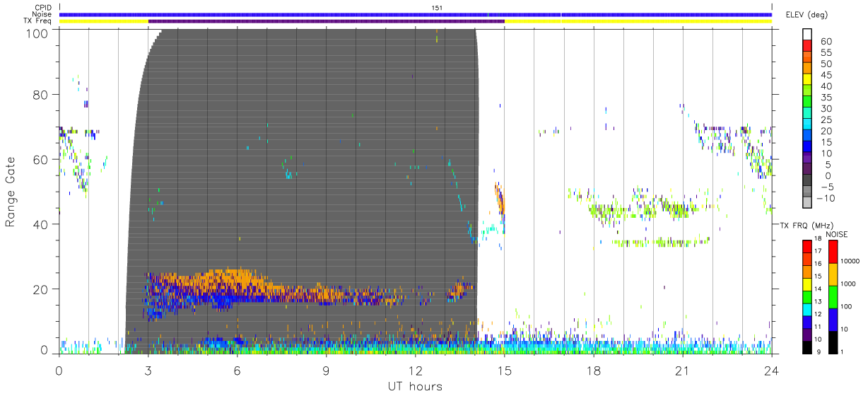Click the CPID value '151'
Viewport: 868px width, 401px height.
(x=438, y=8)
